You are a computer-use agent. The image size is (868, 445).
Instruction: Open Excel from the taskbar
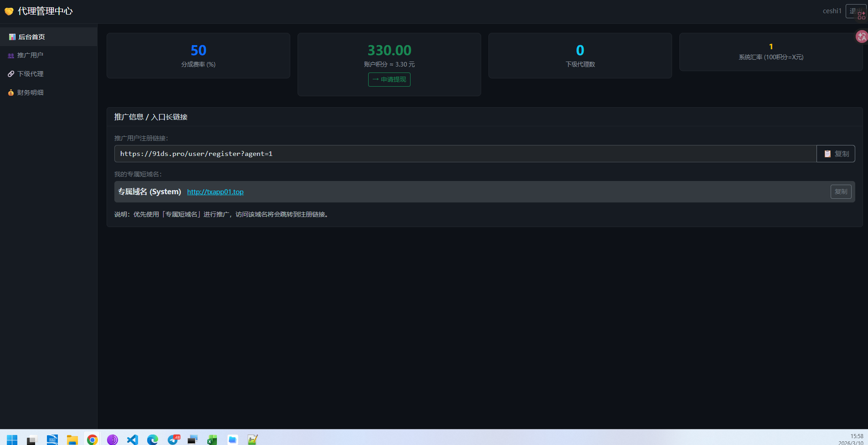click(x=212, y=440)
